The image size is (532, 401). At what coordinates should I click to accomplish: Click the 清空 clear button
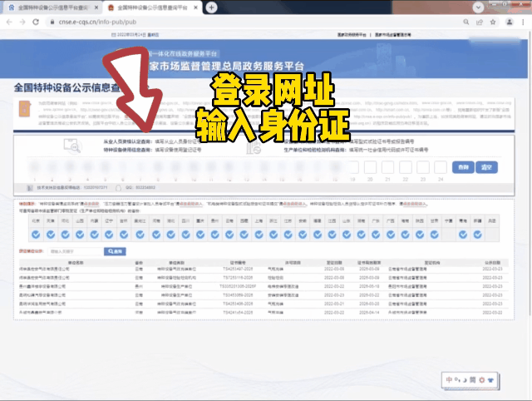click(486, 167)
